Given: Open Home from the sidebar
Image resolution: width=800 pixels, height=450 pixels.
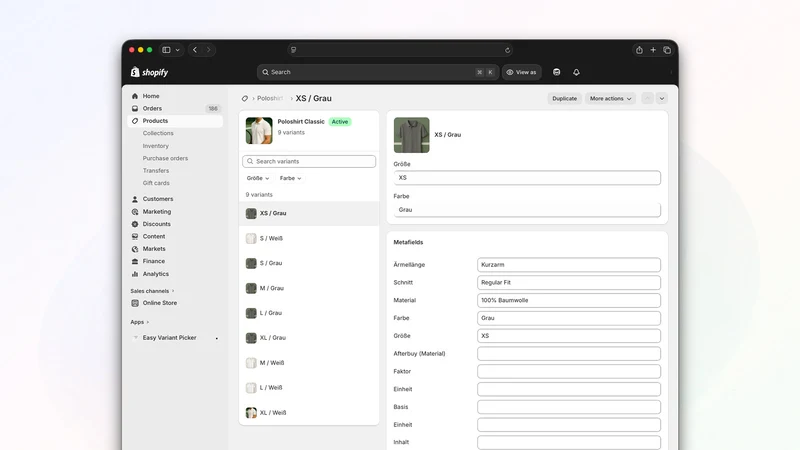Looking at the screenshot, I should click(x=151, y=96).
